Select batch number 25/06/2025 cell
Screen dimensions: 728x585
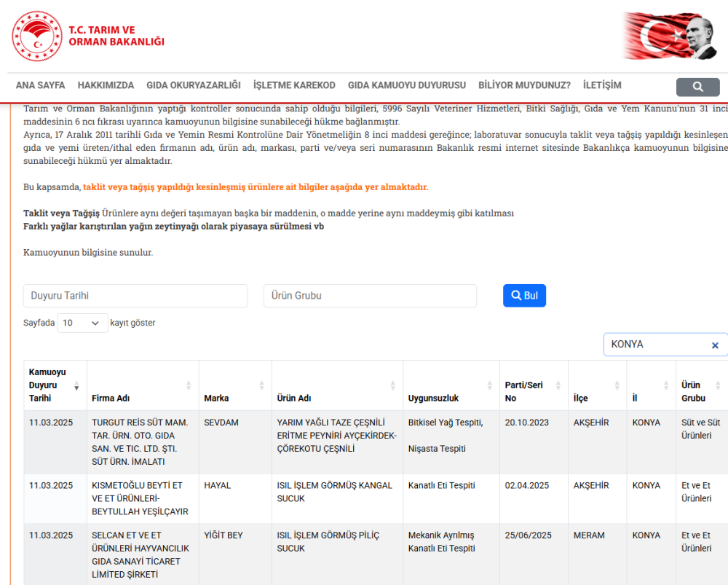pyautogui.click(x=534, y=555)
